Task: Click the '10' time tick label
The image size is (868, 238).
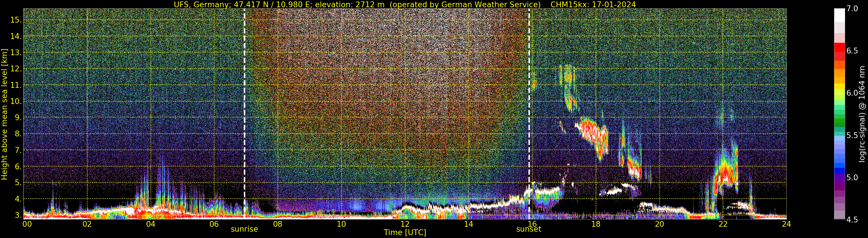Action: (341, 224)
